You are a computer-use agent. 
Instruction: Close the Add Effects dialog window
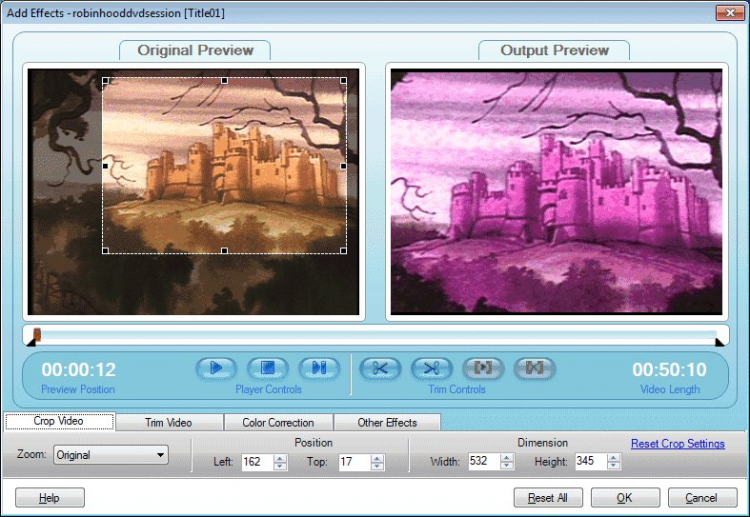tap(730, 13)
